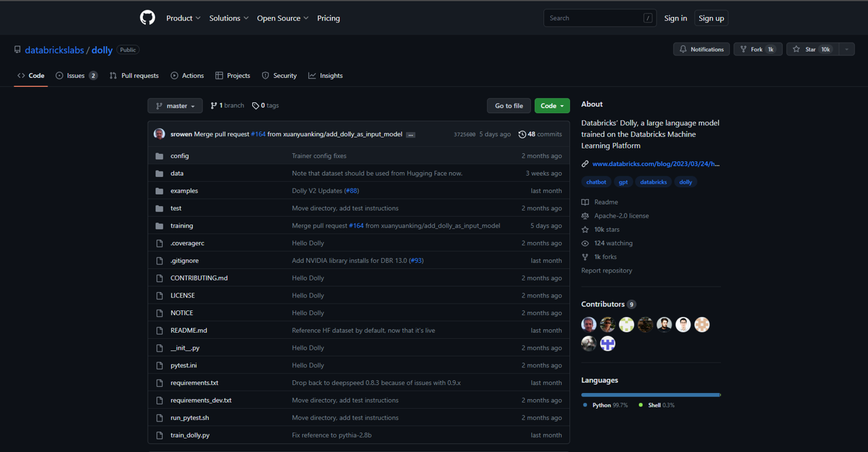Expand the Product menu
This screenshot has width=868, height=452.
[183, 18]
